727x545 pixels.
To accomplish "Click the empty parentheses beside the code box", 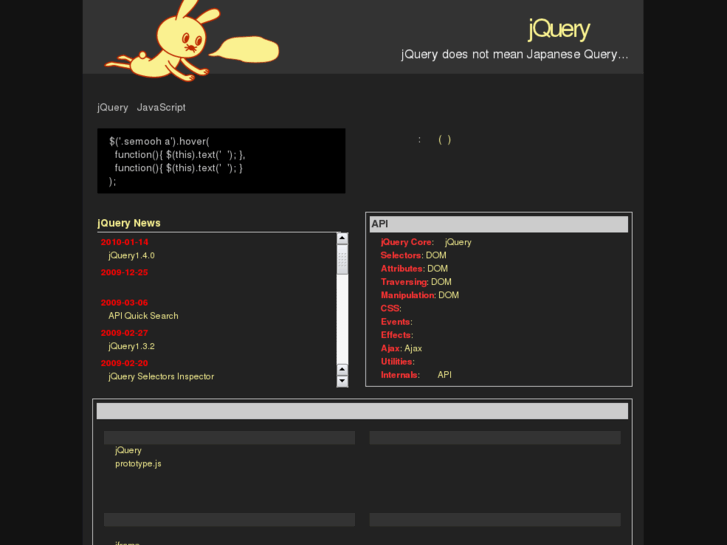I will point(445,140).
